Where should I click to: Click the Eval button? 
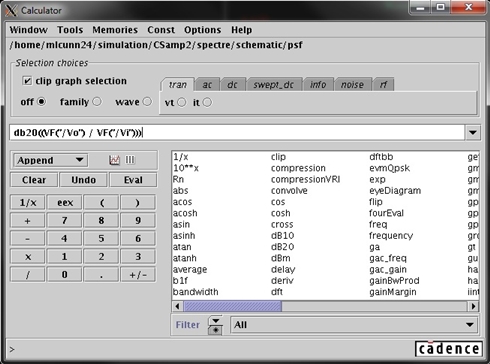click(133, 180)
